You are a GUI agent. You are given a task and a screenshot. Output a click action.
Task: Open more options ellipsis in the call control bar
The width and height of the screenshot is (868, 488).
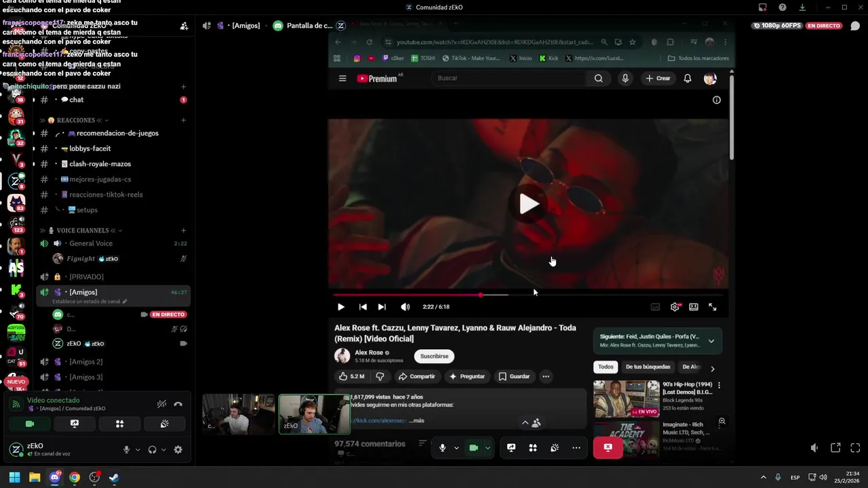pyautogui.click(x=576, y=448)
